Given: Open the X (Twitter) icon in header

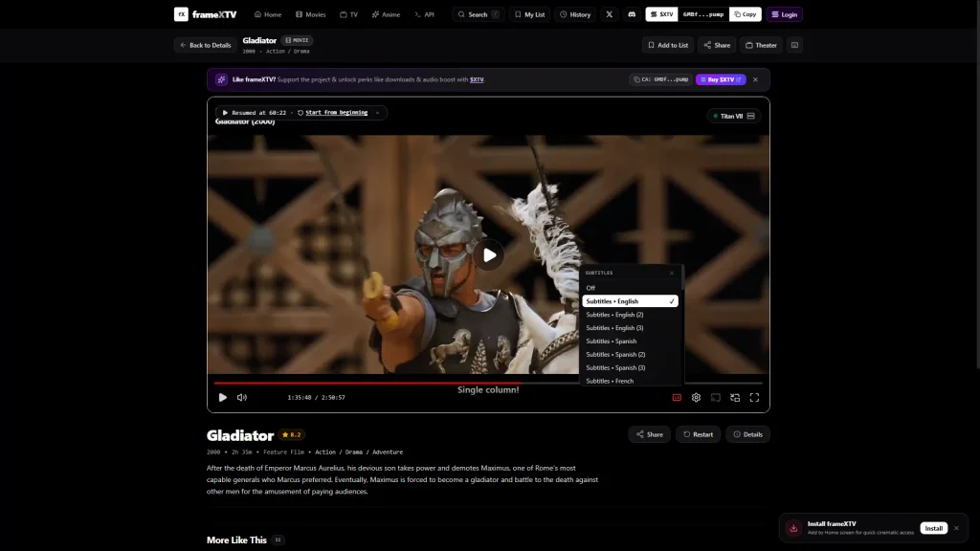Looking at the screenshot, I should pos(610,14).
